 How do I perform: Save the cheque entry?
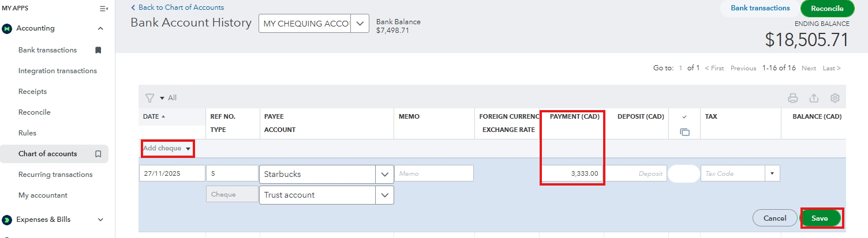(820, 218)
